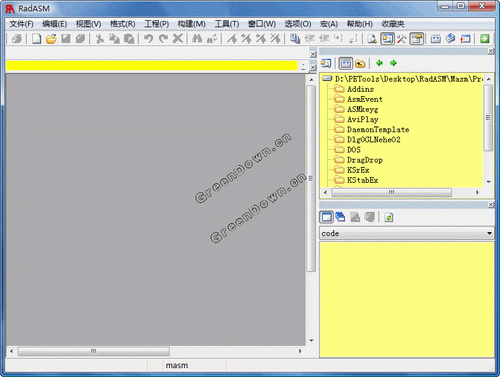Toggle the pressed project window button in main toolbar

click(387, 39)
